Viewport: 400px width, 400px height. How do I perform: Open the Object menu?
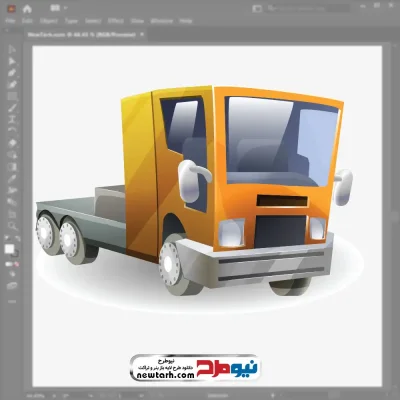49,21
